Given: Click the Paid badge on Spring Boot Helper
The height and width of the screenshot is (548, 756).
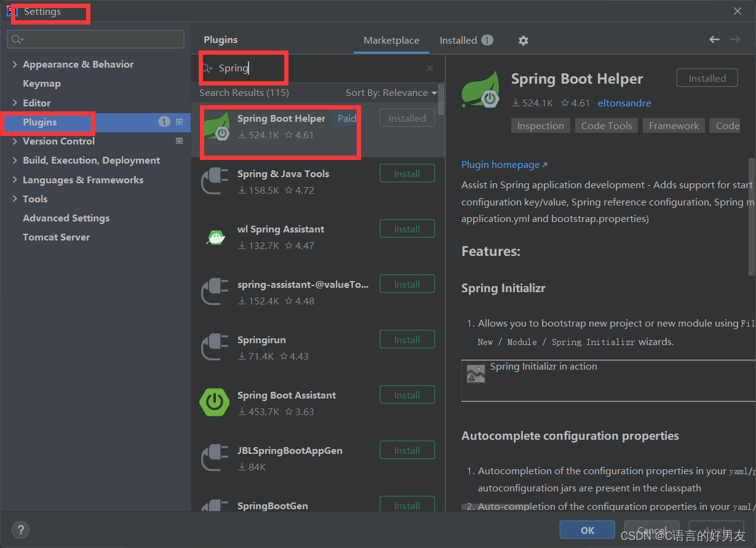Looking at the screenshot, I should (347, 119).
